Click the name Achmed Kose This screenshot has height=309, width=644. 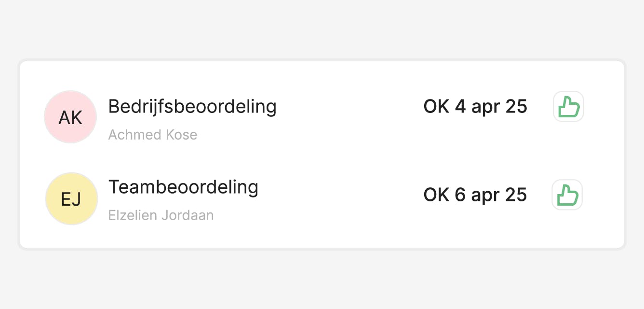coord(153,135)
